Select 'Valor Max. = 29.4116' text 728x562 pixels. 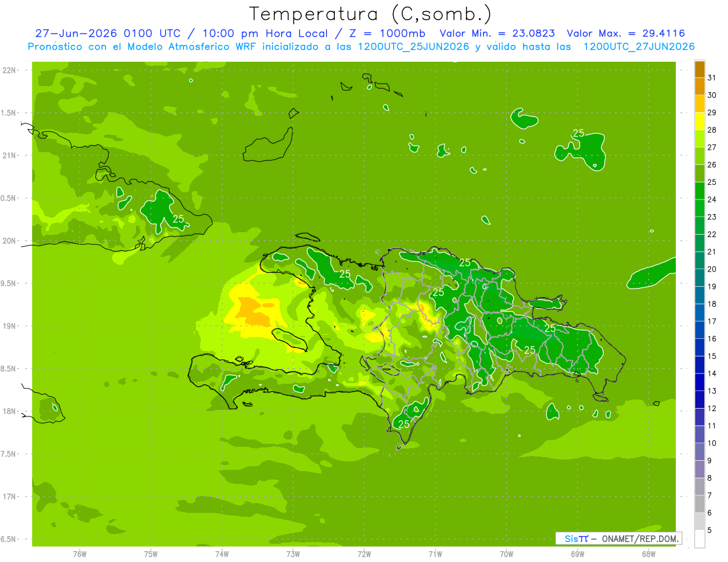click(x=625, y=33)
